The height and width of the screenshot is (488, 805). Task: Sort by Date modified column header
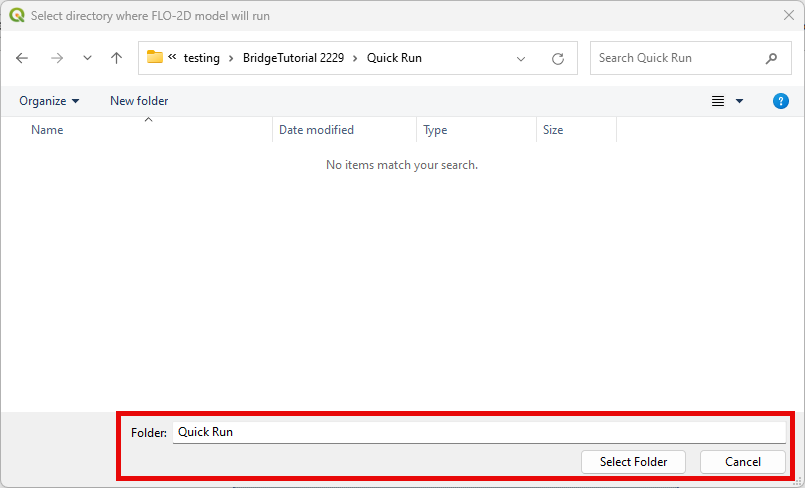pos(316,130)
